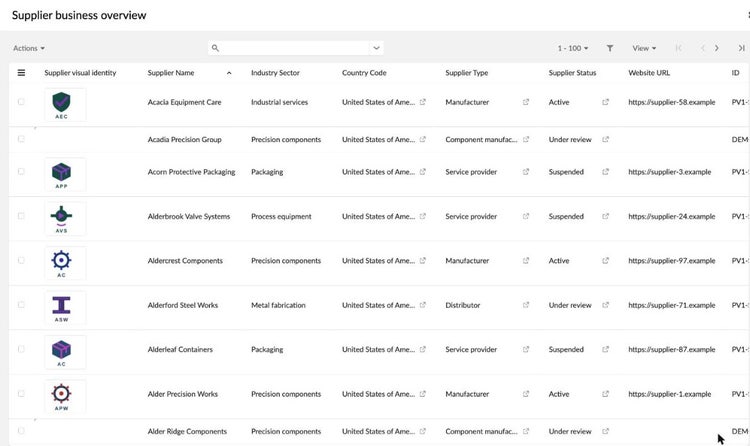Open country link icon for Acadia Precision Group
This screenshot has width=750, height=446.
click(x=422, y=139)
